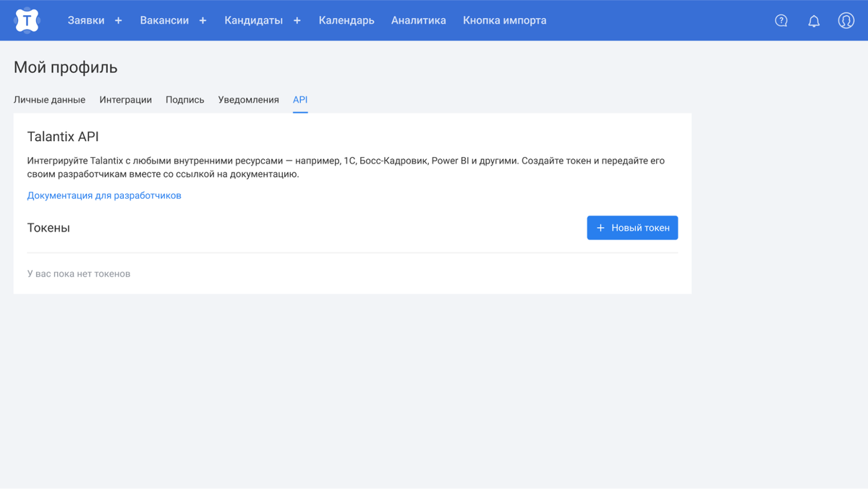868x489 pixels.
Task: Create a token with Новый токен button
Action: coord(632,228)
